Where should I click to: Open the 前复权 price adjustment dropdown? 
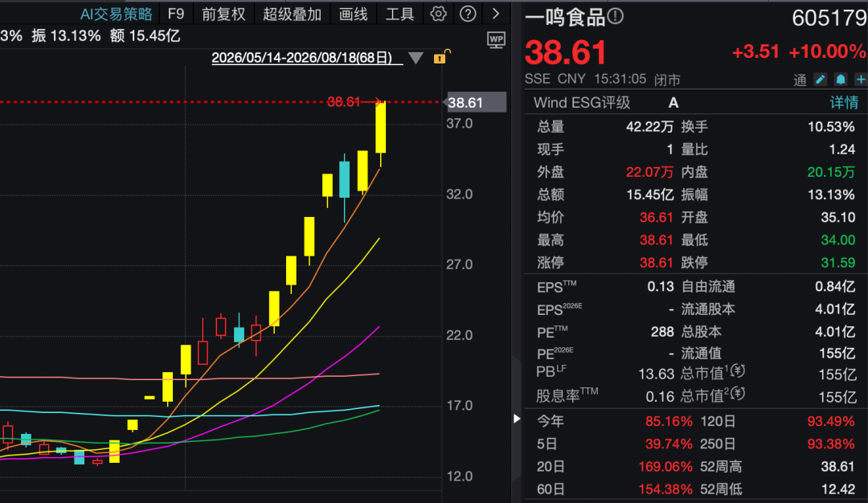pyautogui.click(x=223, y=14)
